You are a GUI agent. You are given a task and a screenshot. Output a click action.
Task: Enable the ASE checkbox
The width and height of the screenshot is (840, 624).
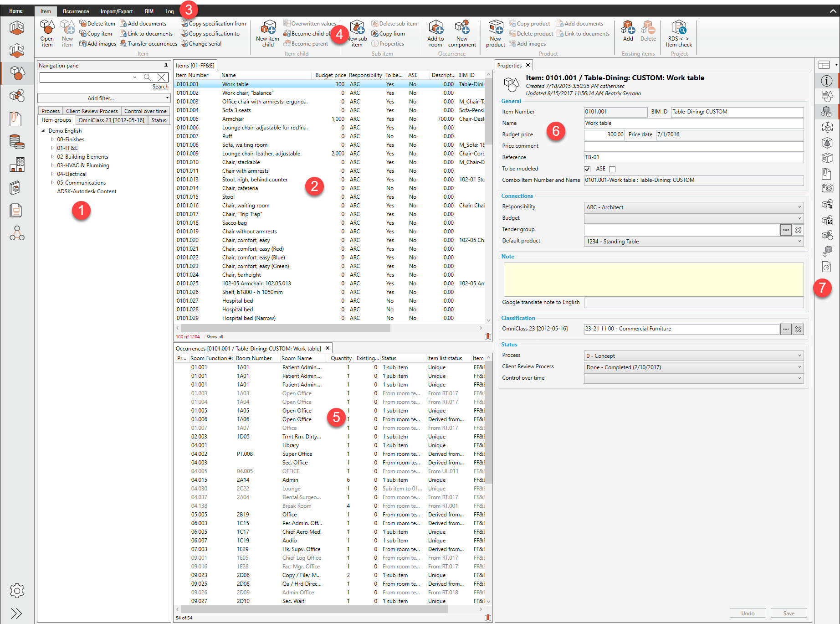tap(612, 169)
